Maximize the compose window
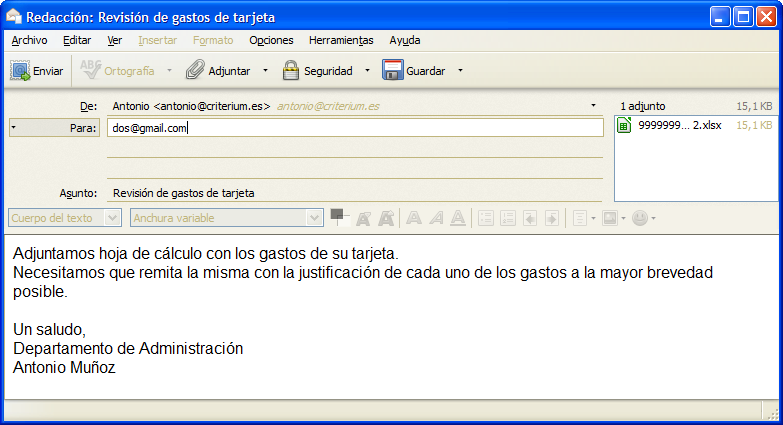The height and width of the screenshot is (425, 783). pos(743,17)
